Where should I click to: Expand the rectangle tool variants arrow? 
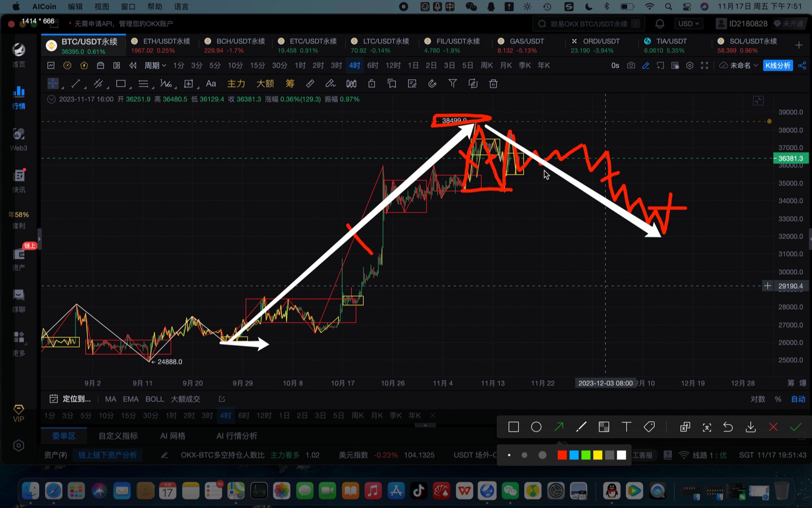pos(131,88)
